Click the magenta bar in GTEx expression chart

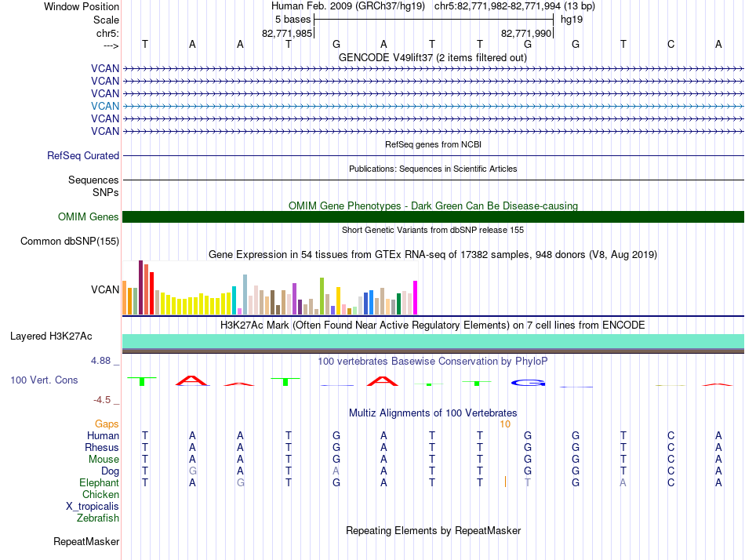point(416,297)
